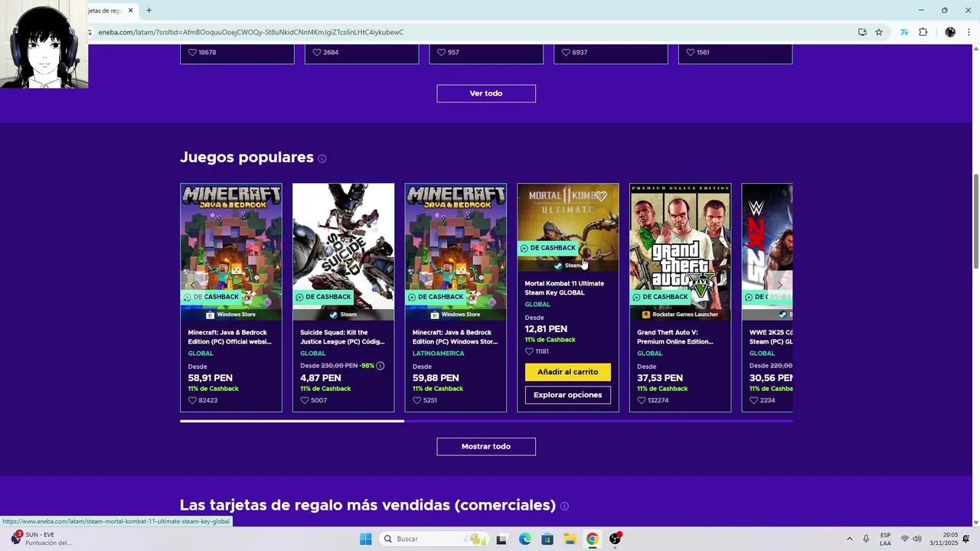Open Microsoft Edge from taskbar
This screenshot has height=551, width=980.
(x=524, y=539)
